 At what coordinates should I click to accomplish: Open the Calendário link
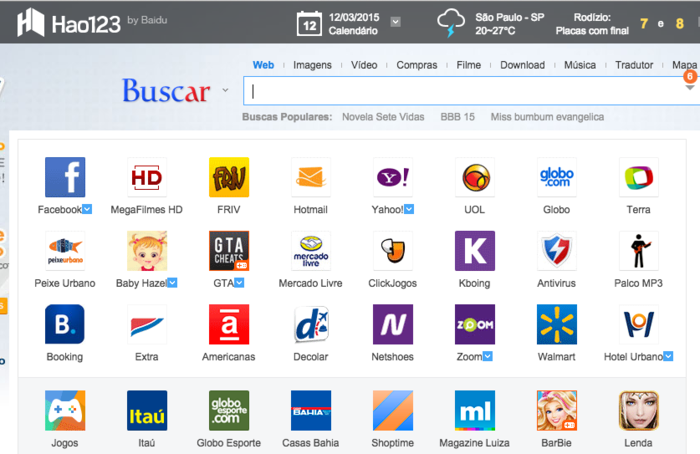pyautogui.click(x=353, y=31)
